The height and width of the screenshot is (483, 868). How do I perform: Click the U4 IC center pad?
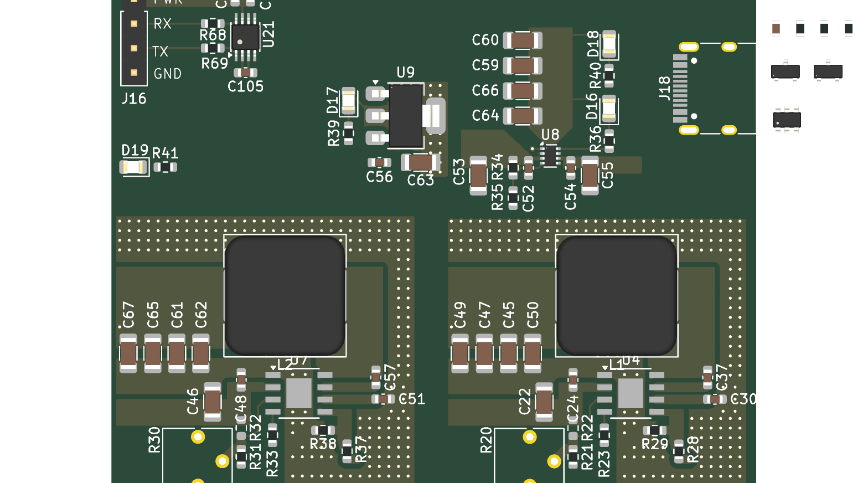pyautogui.click(x=630, y=393)
